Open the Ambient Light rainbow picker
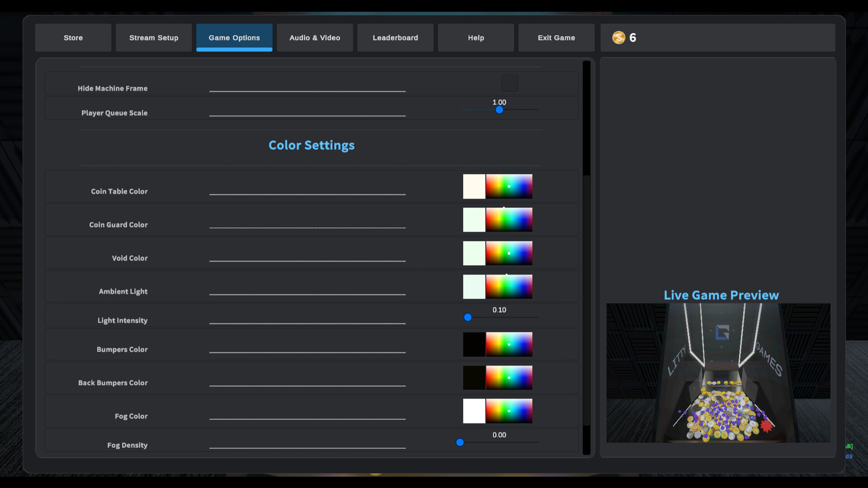Screen dimensions: 868x488 pos(509,286)
